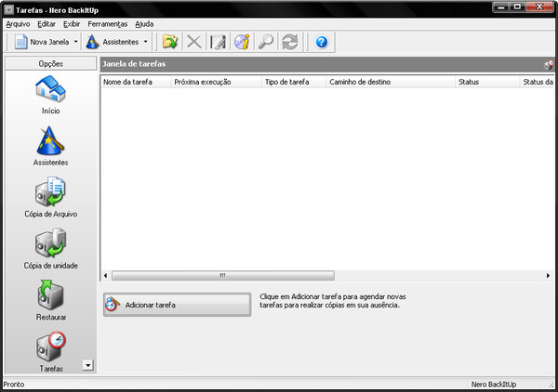
Task: Go to Início in the sidebar
Action: click(50, 96)
